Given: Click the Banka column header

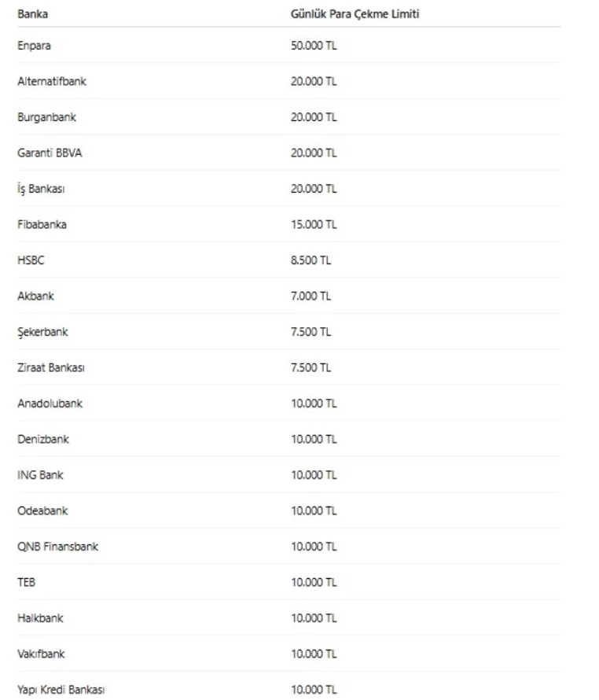Looking at the screenshot, I should [x=32, y=14].
